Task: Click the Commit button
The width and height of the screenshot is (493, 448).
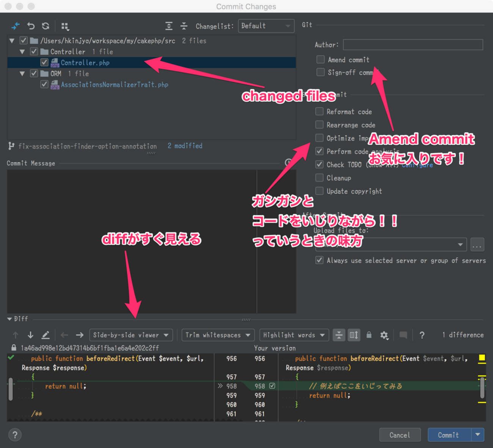Action: (449, 435)
